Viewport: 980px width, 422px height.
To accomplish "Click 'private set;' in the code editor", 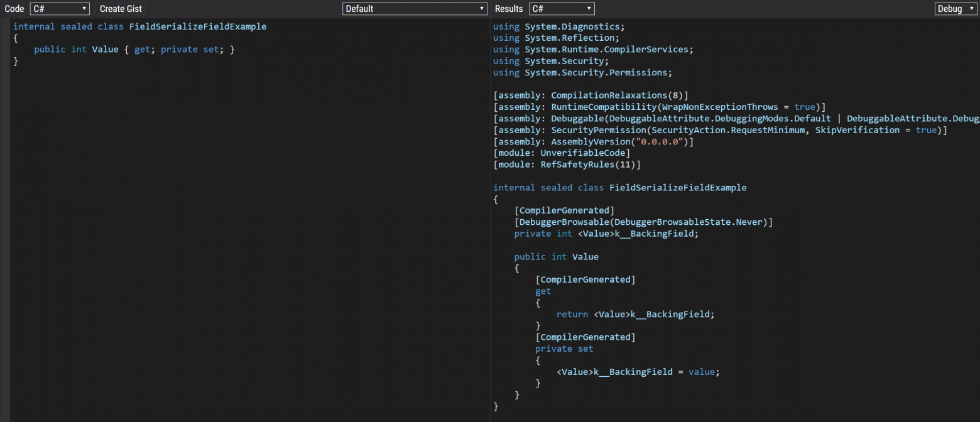I will [192, 49].
